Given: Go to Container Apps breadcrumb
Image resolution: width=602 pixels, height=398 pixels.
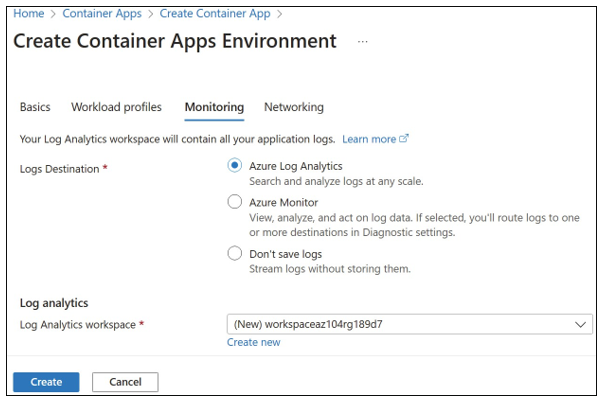Looking at the screenshot, I should coord(102,13).
